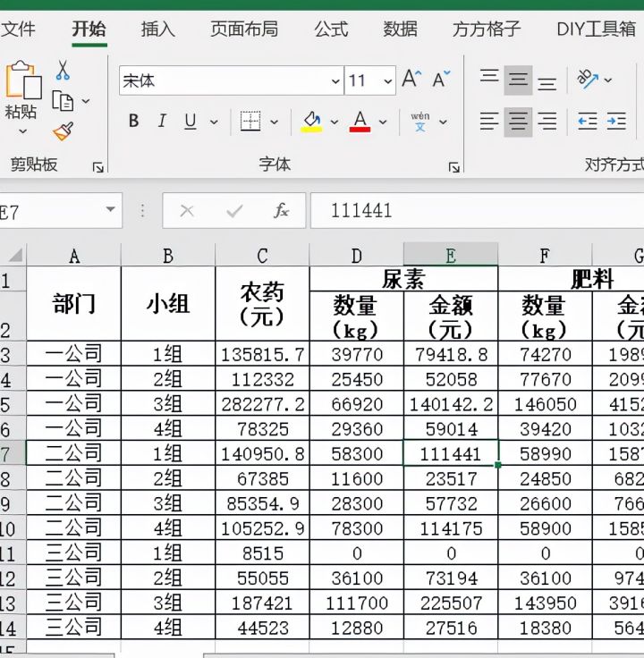Decrease font size with small A

pos(441,79)
